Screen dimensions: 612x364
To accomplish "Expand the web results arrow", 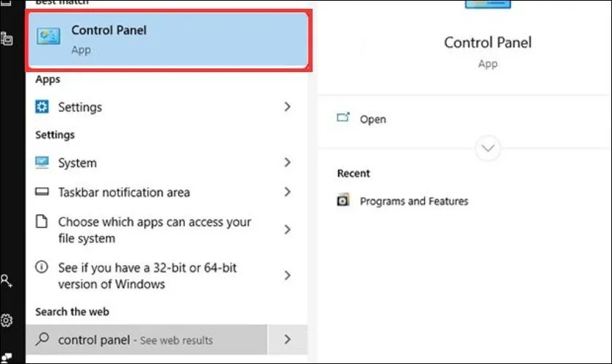I will (288, 339).
